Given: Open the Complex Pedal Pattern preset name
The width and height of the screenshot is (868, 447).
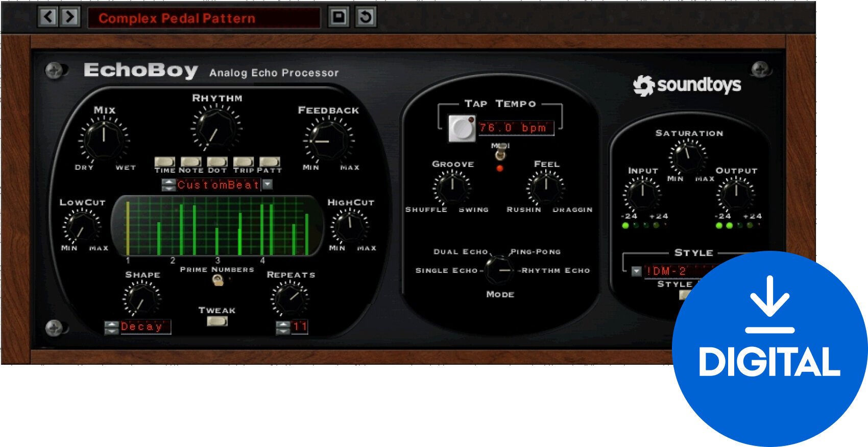Looking at the screenshot, I should [203, 18].
